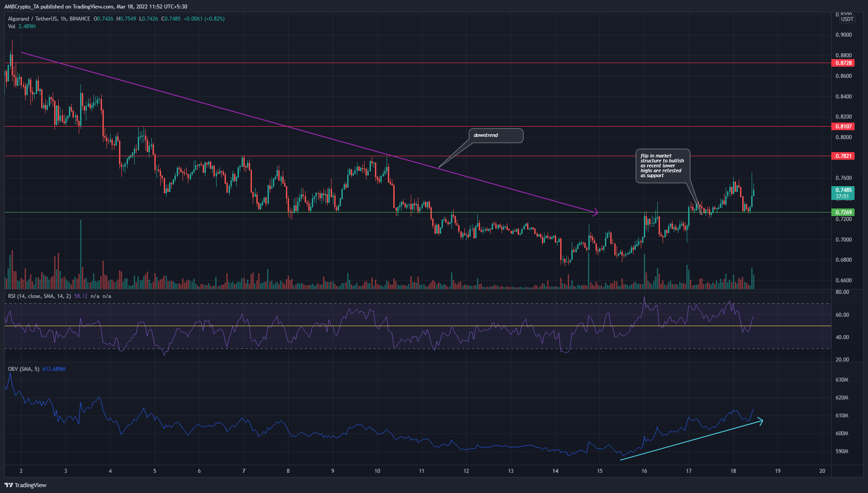Click the OBV (SMA, 5) legend label
Screen dimensions: 868x493
pyautogui.click(x=24, y=369)
